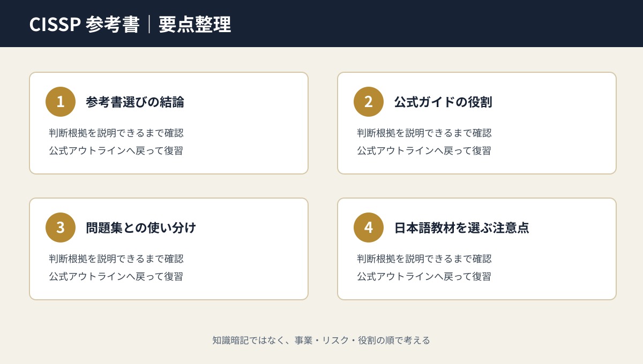Screen dimensions: 643x364
Task: Select 公式アウトライン line under 公式ガイドの役割
Action: point(424,150)
